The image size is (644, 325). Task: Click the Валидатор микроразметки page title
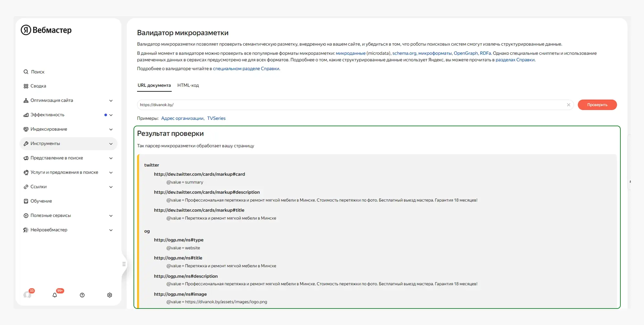click(x=183, y=33)
